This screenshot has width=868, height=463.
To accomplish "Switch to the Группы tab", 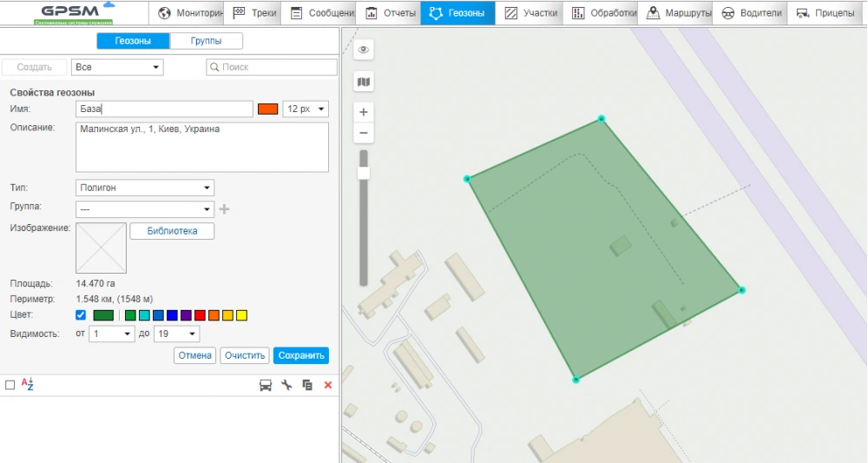I will point(206,41).
